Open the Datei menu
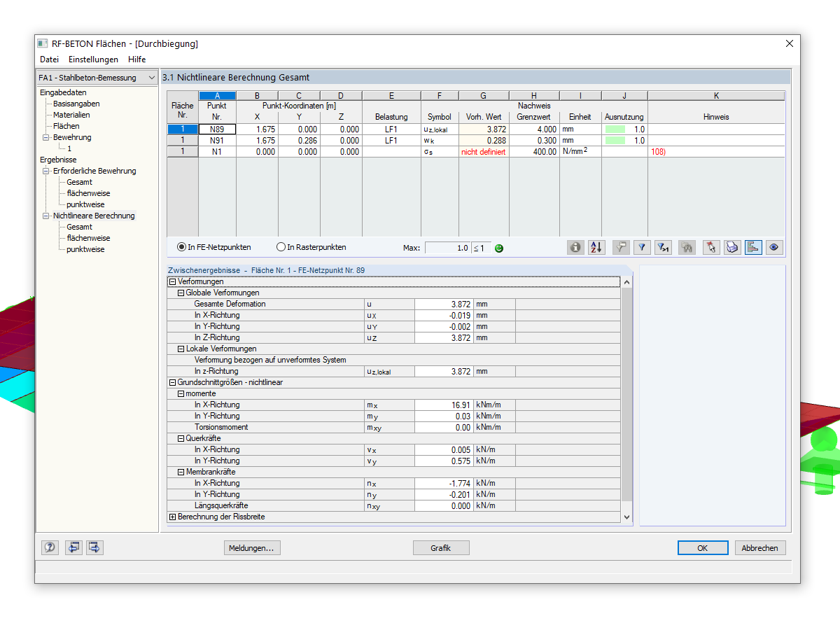This screenshot has height=630, width=840. pyautogui.click(x=49, y=59)
